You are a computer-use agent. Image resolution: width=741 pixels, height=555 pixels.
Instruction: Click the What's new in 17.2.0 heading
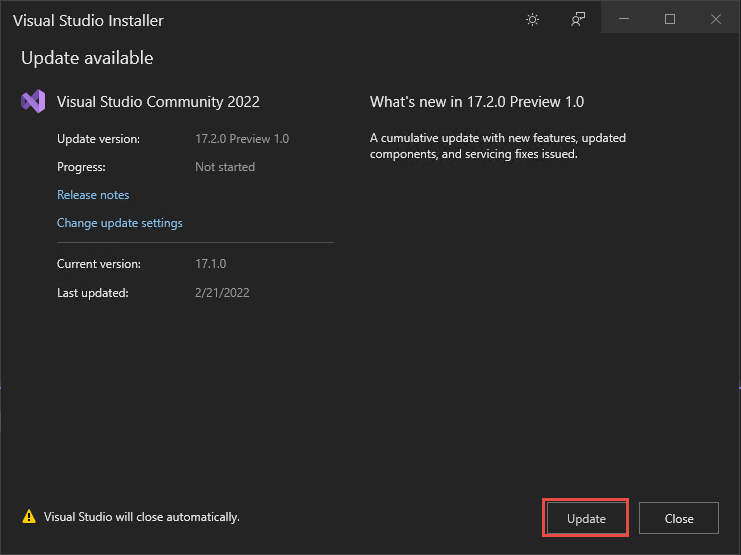(x=477, y=102)
